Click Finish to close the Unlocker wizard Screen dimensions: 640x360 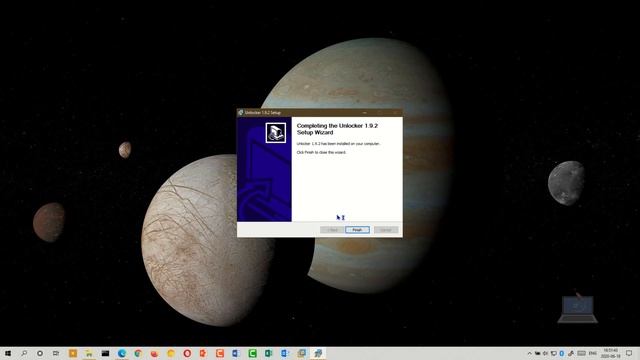click(x=357, y=230)
